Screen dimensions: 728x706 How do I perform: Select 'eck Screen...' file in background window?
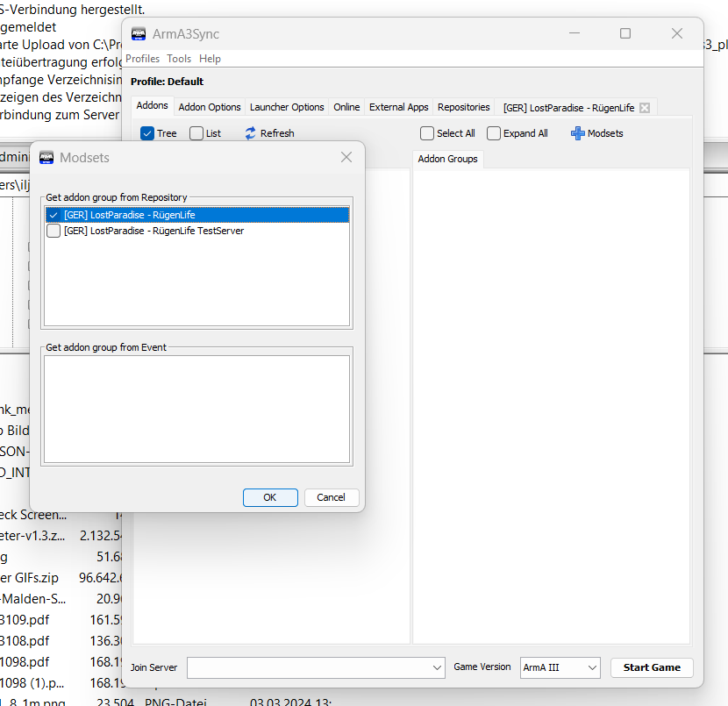tap(33, 515)
